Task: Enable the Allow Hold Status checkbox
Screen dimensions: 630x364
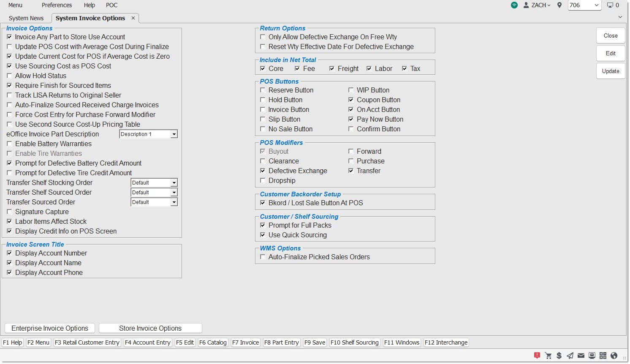Action: [x=9, y=76]
